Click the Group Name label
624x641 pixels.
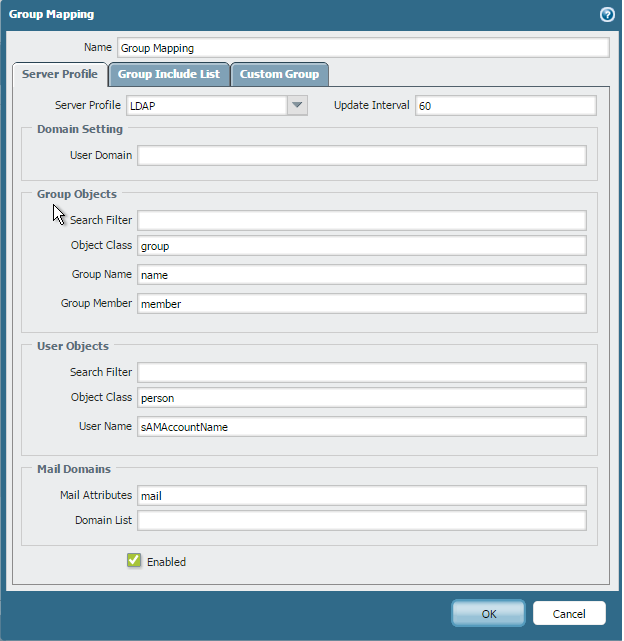click(102, 274)
